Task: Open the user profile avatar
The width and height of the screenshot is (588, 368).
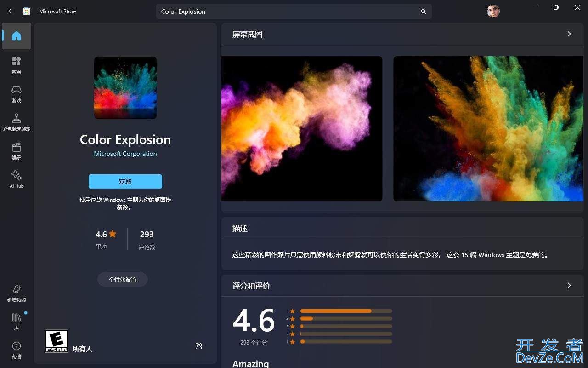Action: point(493,11)
